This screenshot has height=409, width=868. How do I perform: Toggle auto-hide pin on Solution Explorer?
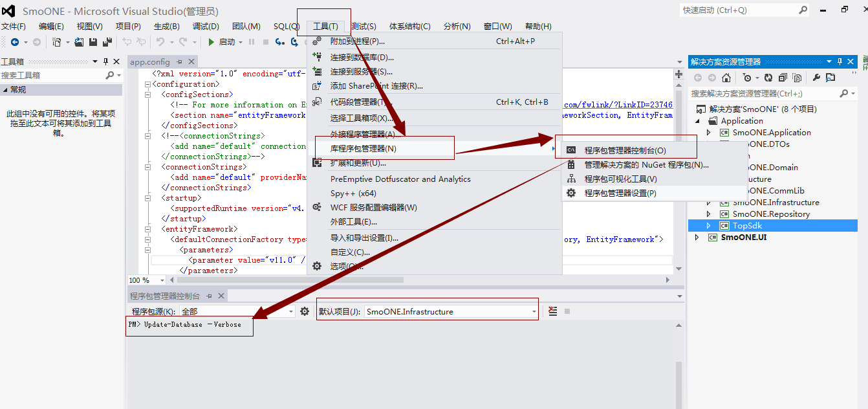[840, 61]
